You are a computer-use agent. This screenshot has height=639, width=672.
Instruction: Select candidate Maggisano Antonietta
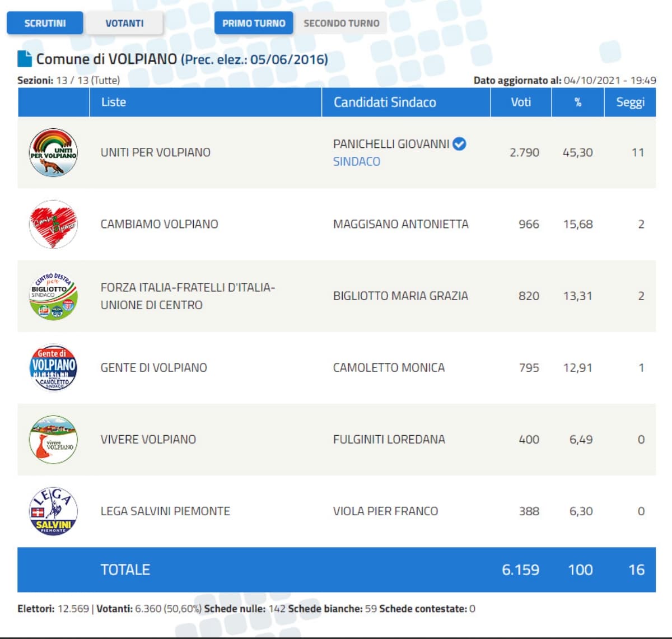tap(400, 224)
